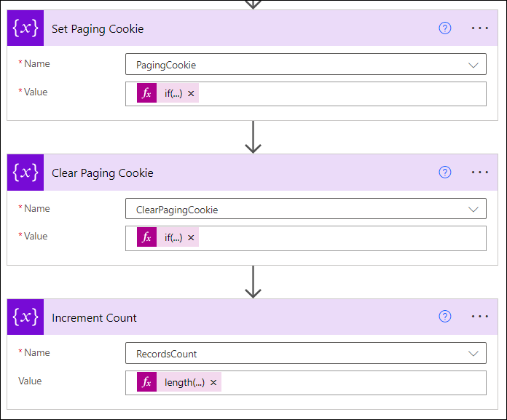The height and width of the screenshot is (420, 507).
Task: Click the variable icon of Set Paging Cookie
Action: pos(25,28)
